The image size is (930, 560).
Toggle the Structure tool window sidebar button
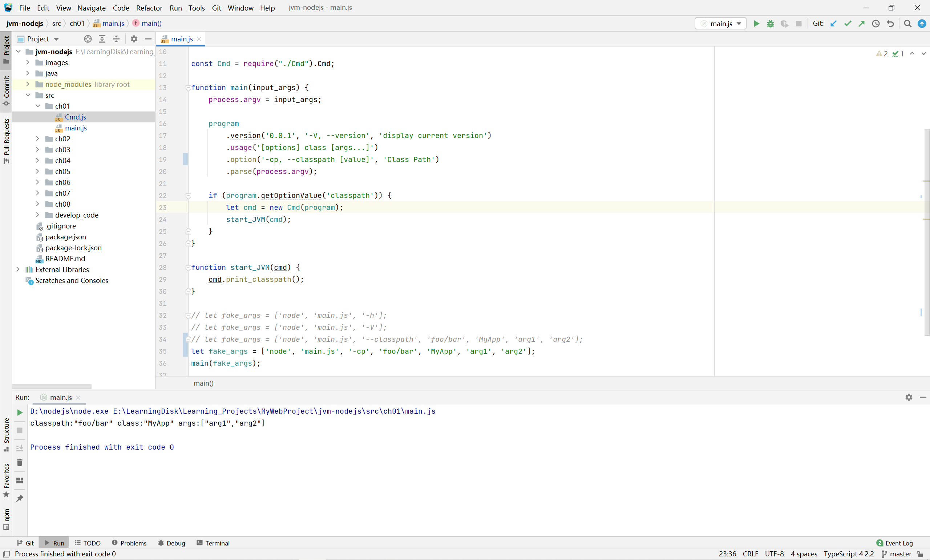pos(6,434)
